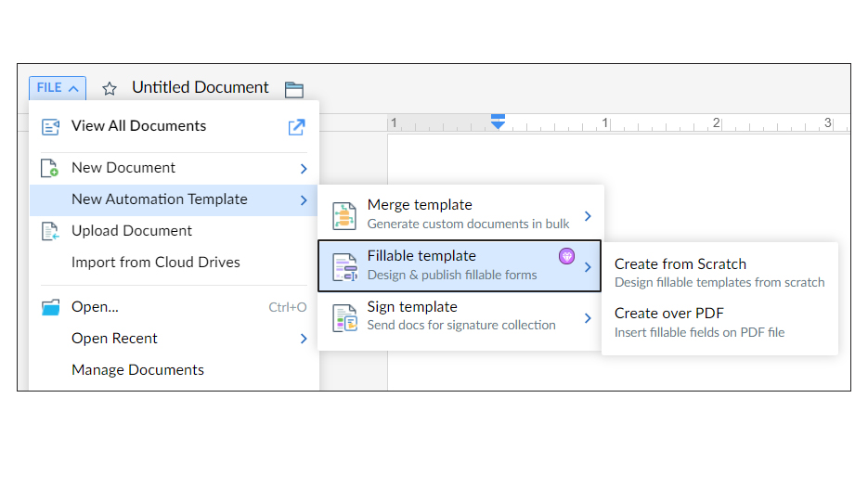Select Import from Cloud Drives
Screen dimensions: 868x488
[x=156, y=263]
